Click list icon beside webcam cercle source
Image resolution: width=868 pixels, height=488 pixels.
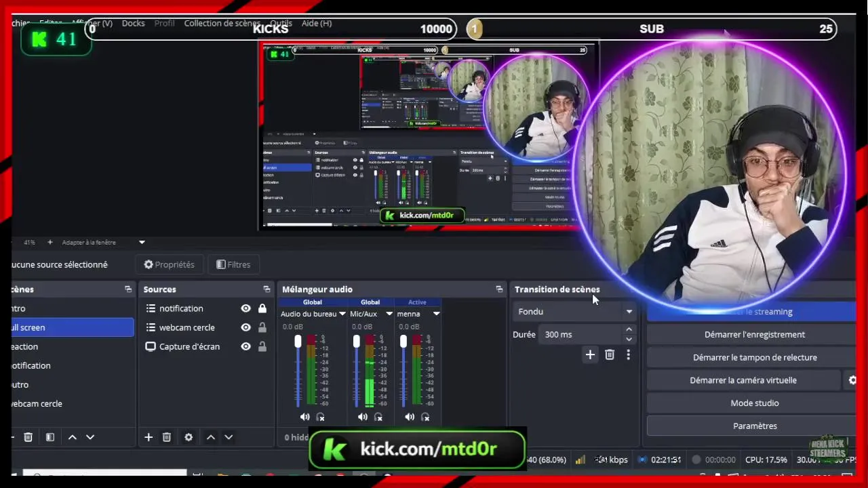[x=151, y=327]
